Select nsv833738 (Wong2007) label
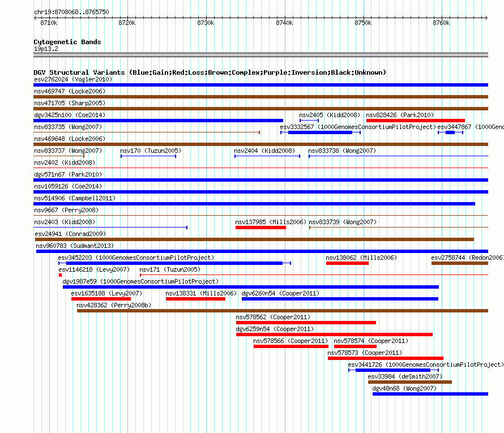This screenshot has width=504, height=433. (342, 151)
